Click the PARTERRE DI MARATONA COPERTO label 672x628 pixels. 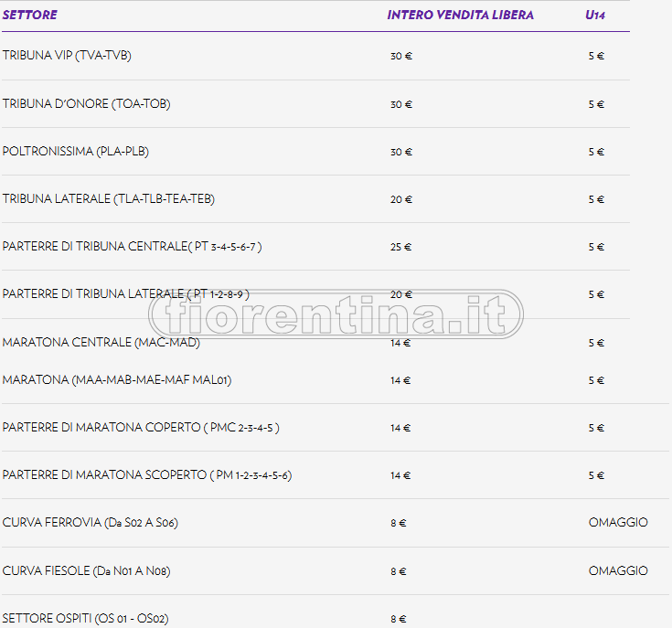coord(141,427)
